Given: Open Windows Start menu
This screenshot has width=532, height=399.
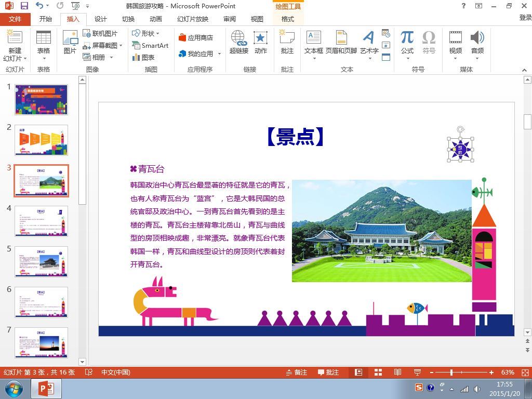Looking at the screenshot, I should pos(14,389).
